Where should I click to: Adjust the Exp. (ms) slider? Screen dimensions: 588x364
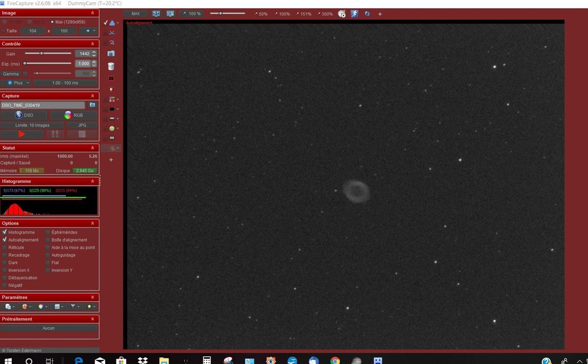(x=48, y=64)
